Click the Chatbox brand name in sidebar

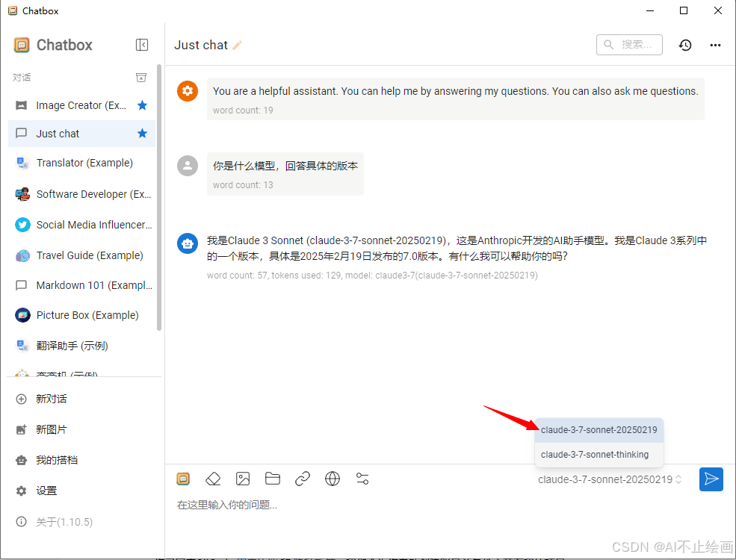pos(64,45)
